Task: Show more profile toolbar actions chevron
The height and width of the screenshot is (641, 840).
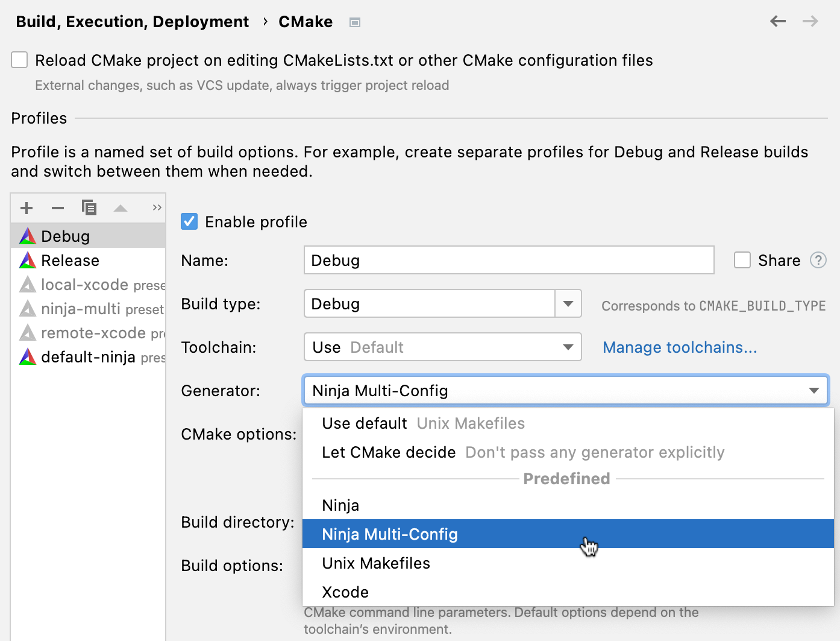Action: pos(157,208)
